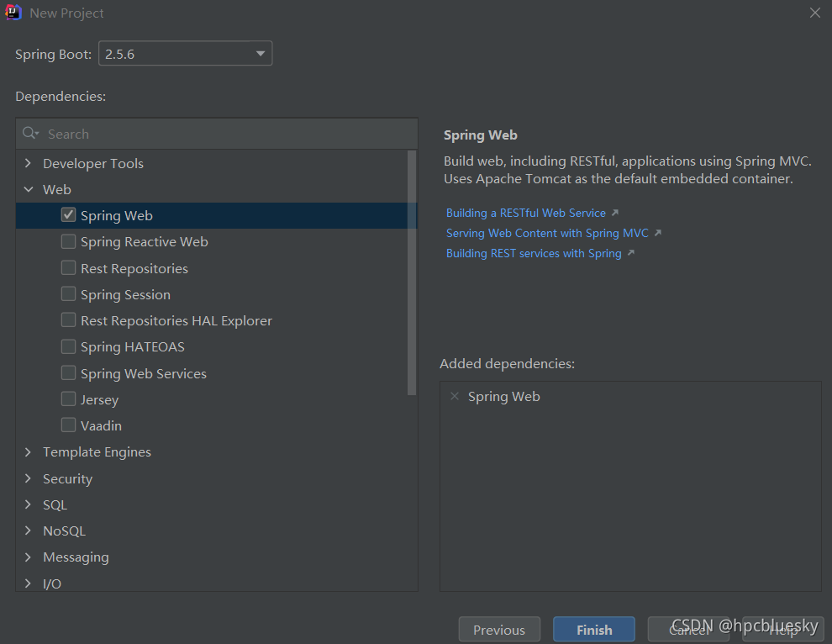Select the Vaadin label text
The width and height of the screenshot is (832, 644).
[x=102, y=425]
